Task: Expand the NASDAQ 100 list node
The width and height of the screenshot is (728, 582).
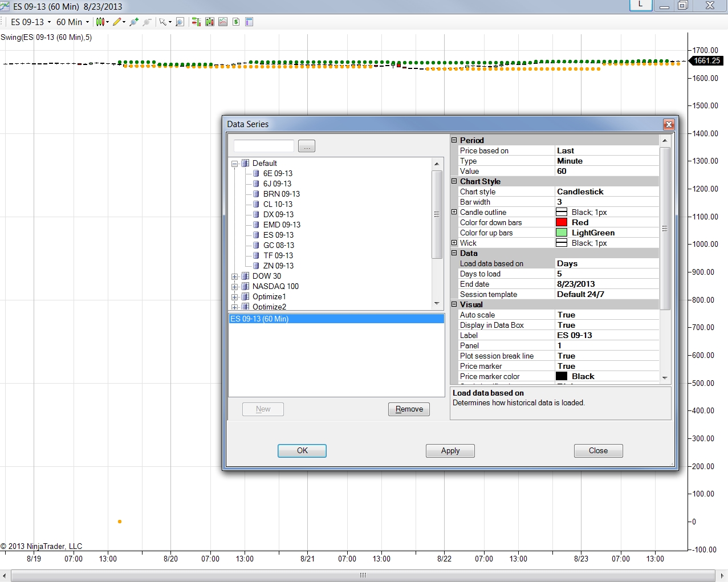Action: (x=234, y=287)
